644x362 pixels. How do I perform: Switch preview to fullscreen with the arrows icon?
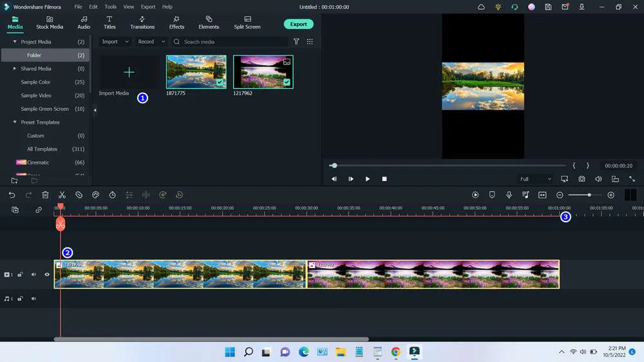pos(632,179)
